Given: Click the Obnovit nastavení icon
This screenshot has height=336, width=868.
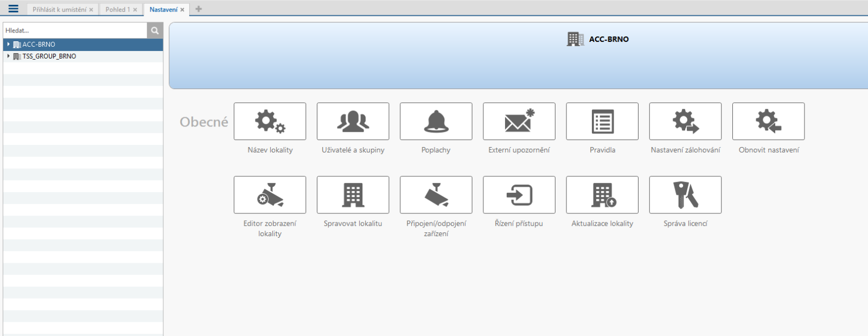Looking at the screenshot, I should [768, 122].
